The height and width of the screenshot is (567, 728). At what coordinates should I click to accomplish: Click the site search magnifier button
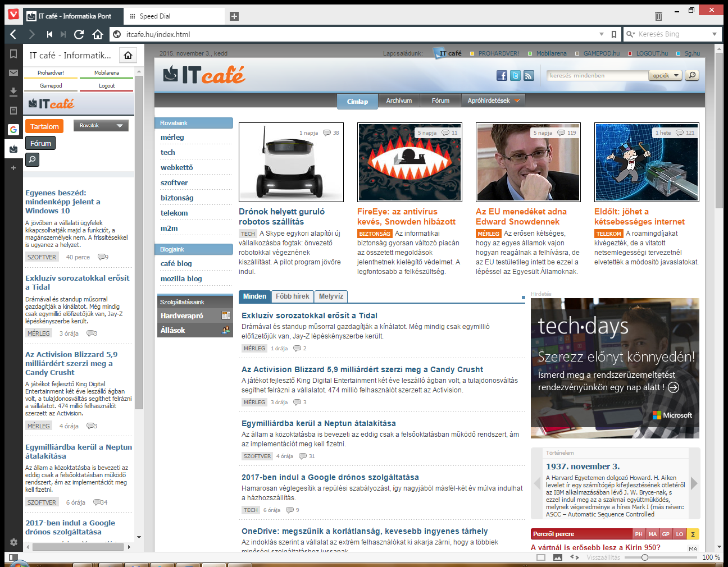coord(692,75)
